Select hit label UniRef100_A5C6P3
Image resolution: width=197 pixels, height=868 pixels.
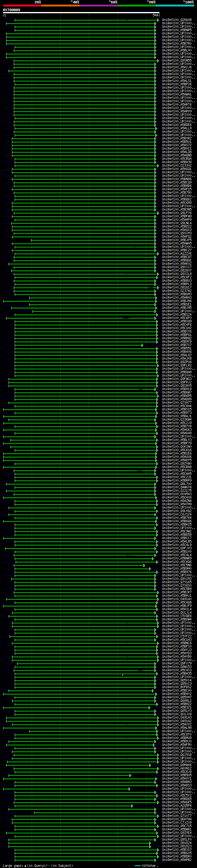(177, 318)
